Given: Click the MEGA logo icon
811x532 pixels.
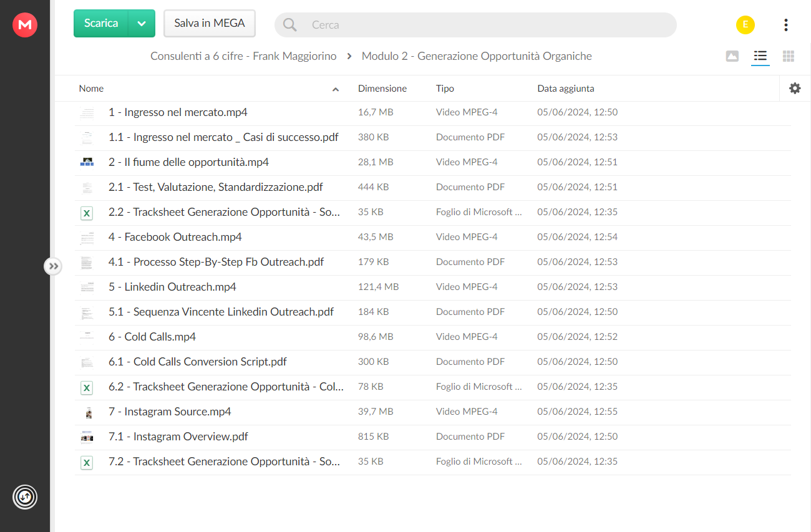Looking at the screenshot, I should [x=25, y=25].
